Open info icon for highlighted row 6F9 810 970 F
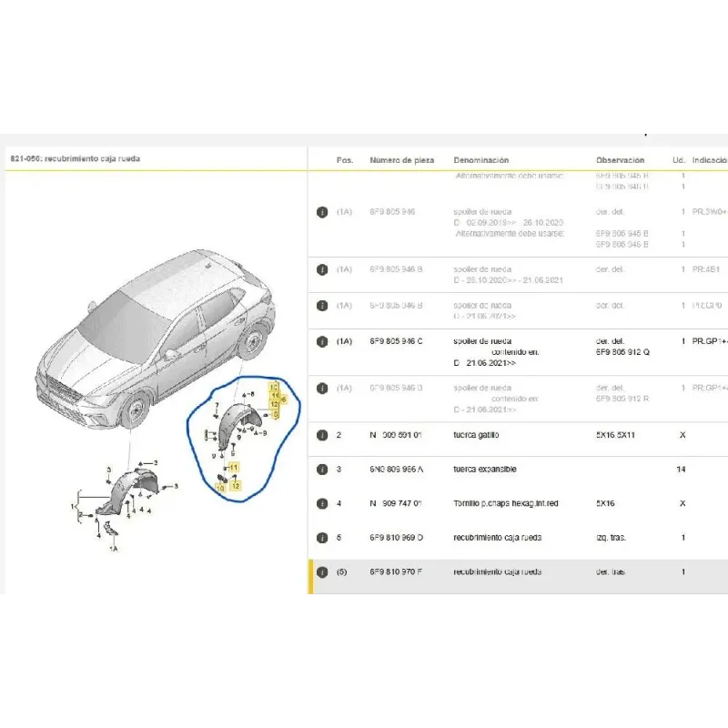This screenshot has height=728, width=728. click(x=321, y=572)
